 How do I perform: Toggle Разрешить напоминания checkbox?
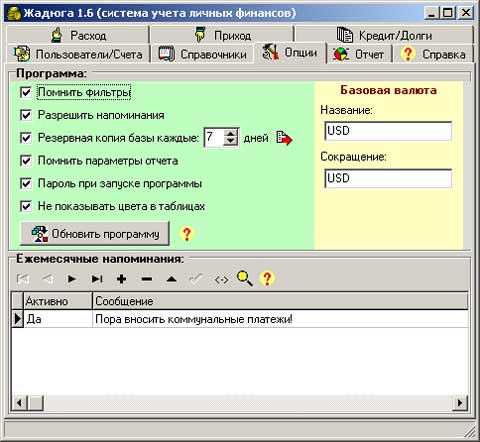(x=26, y=115)
